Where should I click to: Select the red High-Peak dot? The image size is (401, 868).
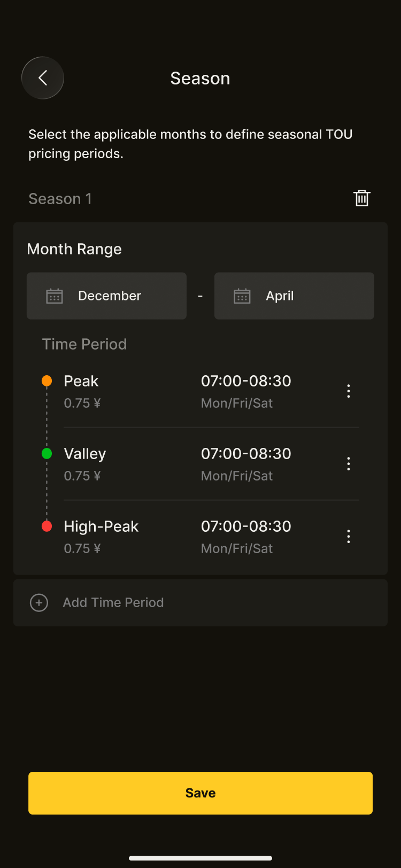[x=47, y=526]
